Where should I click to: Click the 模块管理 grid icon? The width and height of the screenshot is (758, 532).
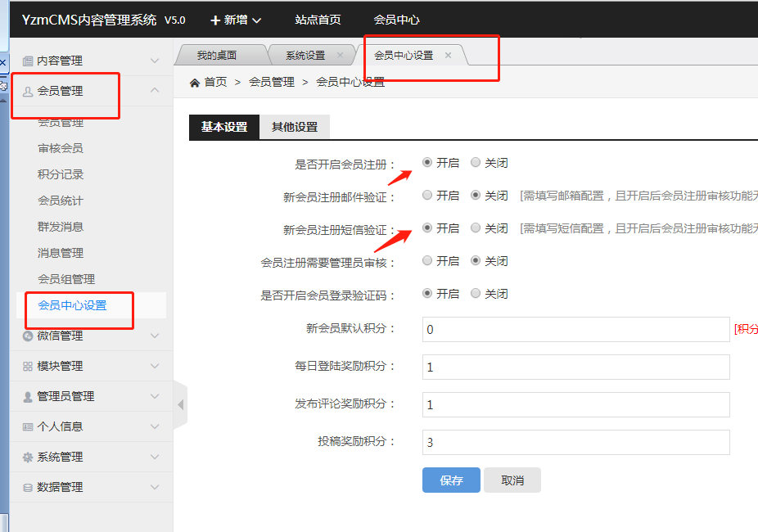[x=28, y=366]
